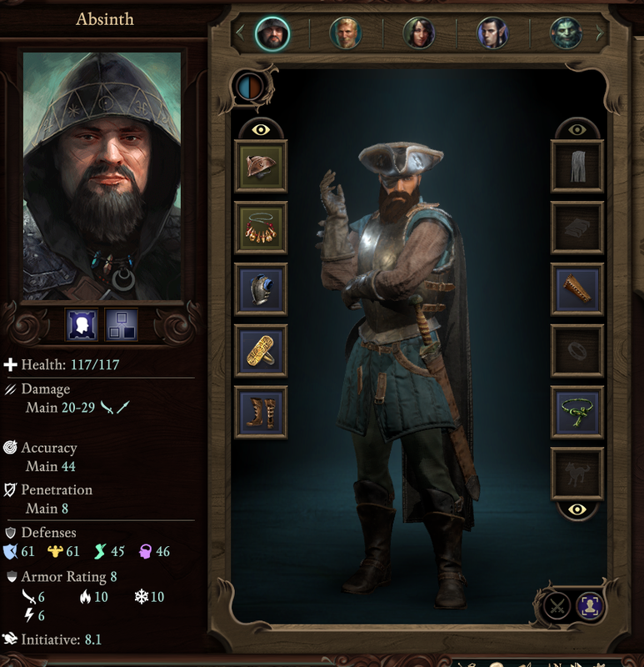Click the empty pet slot

pyautogui.click(x=577, y=474)
